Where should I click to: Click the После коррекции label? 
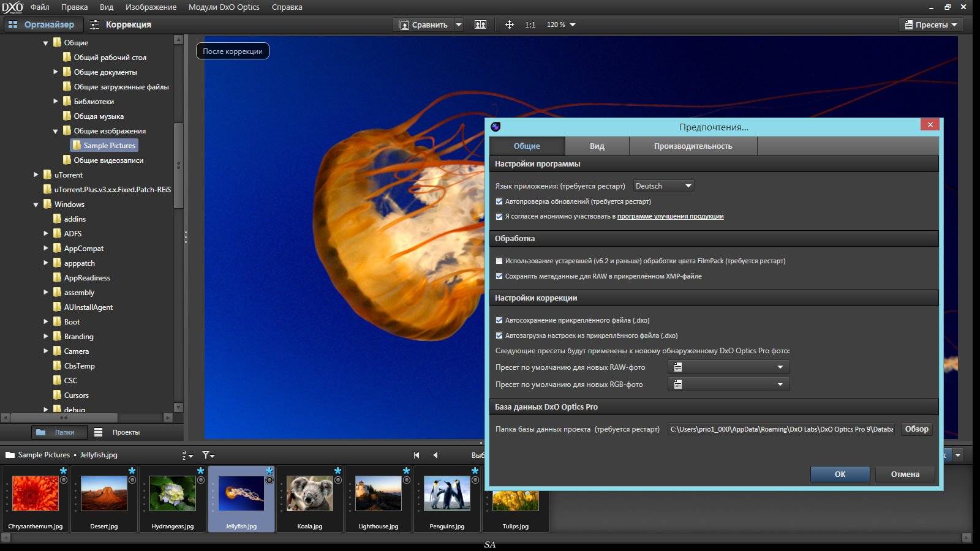[233, 51]
